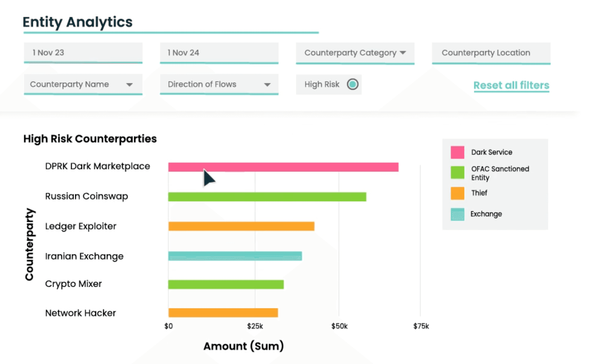Click the 1 Nov 24 end date field
The height and width of the screenshot is (364, 598).
(219, 53)
